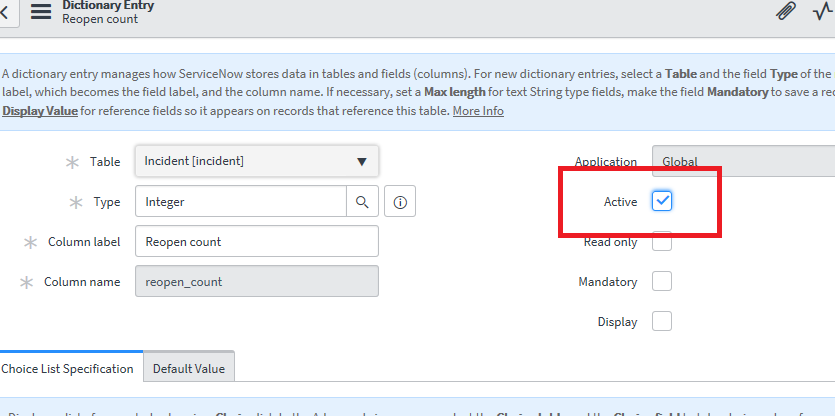Uncheck the Active checkbox
The width and height of the screenshot is (835, 416).
coord(662,201)
